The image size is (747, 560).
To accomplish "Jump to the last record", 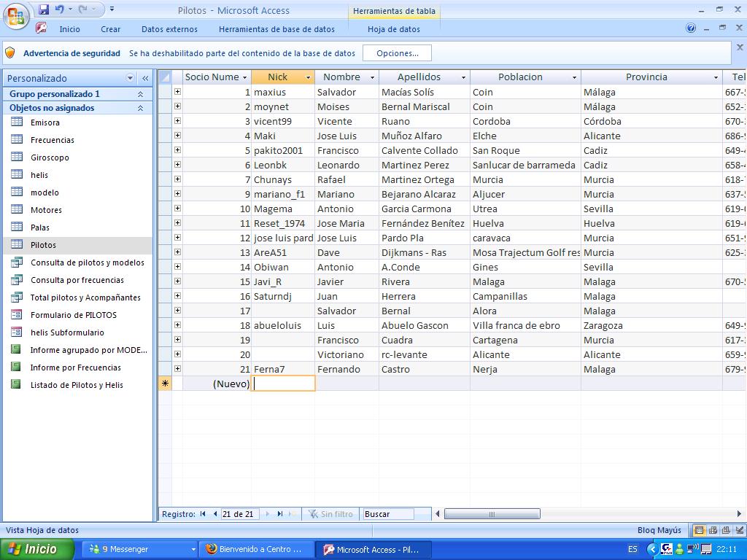I will 280,514.
